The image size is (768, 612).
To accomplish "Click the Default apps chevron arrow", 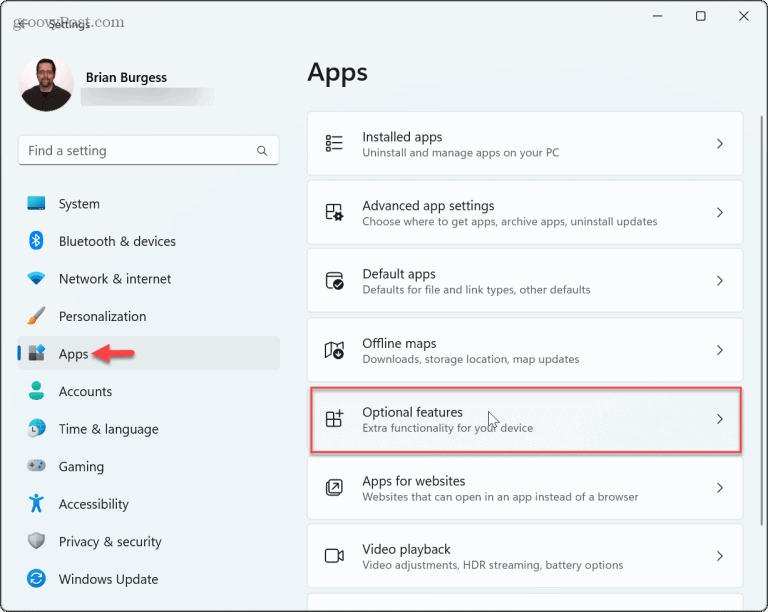I will (x=720, y=281).
